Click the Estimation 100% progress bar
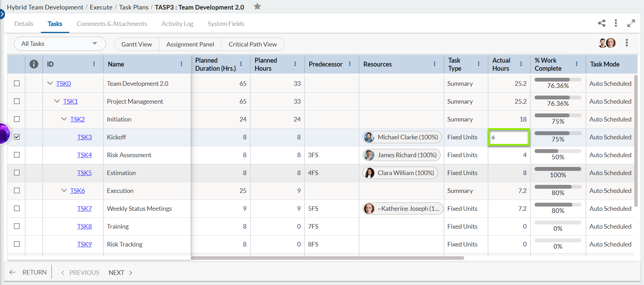The width and height of the screenshot is (644, 285). pyautogui.click(x=558, y=169)
